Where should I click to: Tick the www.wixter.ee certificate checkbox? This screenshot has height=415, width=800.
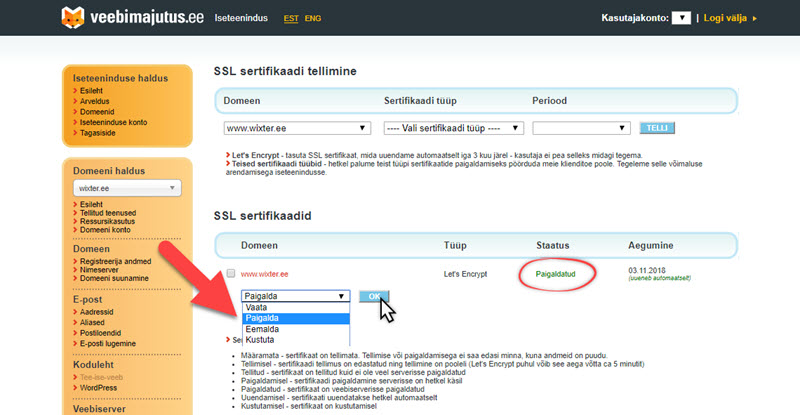coord(231,274)
